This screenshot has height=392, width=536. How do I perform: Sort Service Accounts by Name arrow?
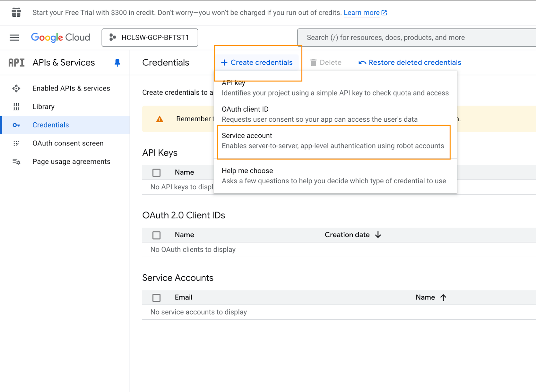(443, 298)
